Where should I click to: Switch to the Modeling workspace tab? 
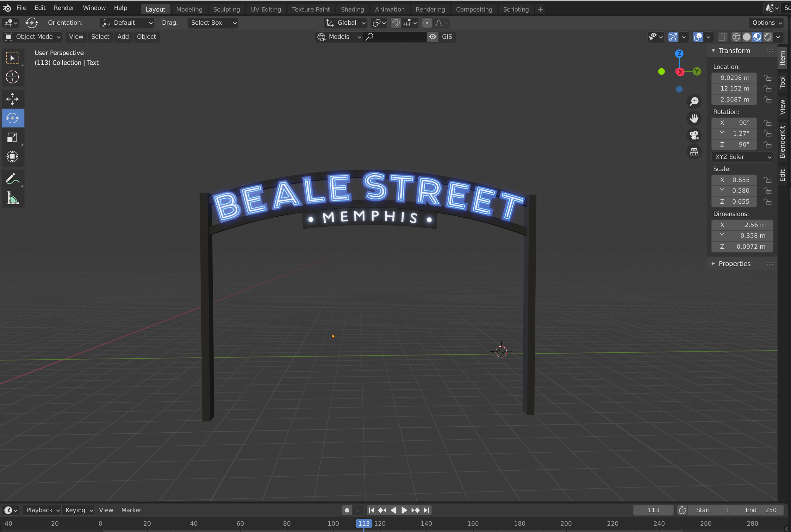coord(189,9)
